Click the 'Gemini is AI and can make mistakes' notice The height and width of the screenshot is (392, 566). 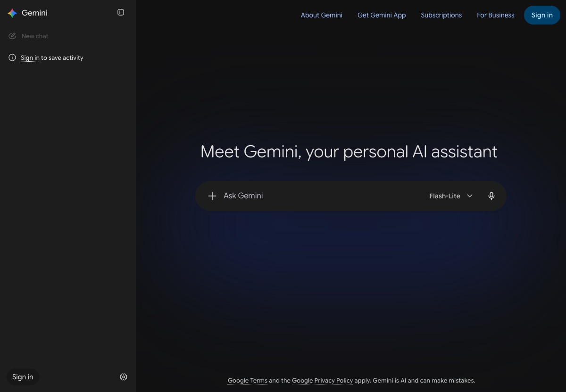coord(424,380)
